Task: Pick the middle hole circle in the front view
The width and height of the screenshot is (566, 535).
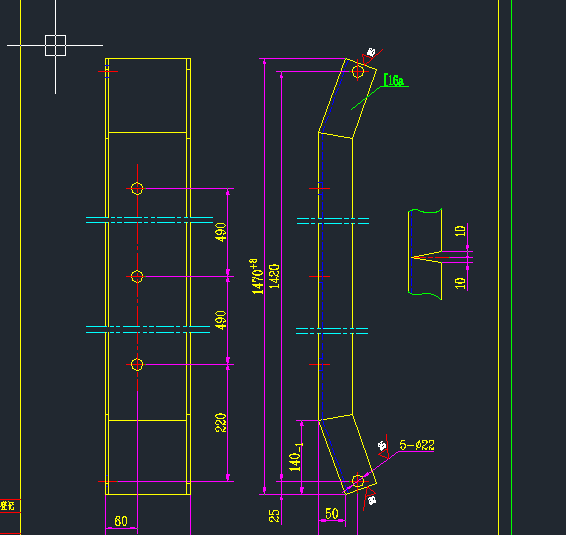Action: point(137,277)
